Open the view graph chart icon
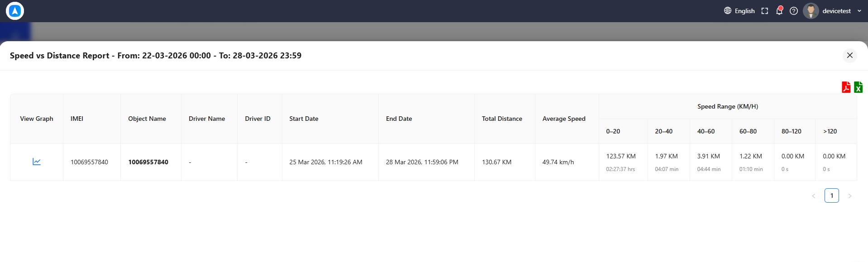Viewport: 868px width, 262px height. 37,162
